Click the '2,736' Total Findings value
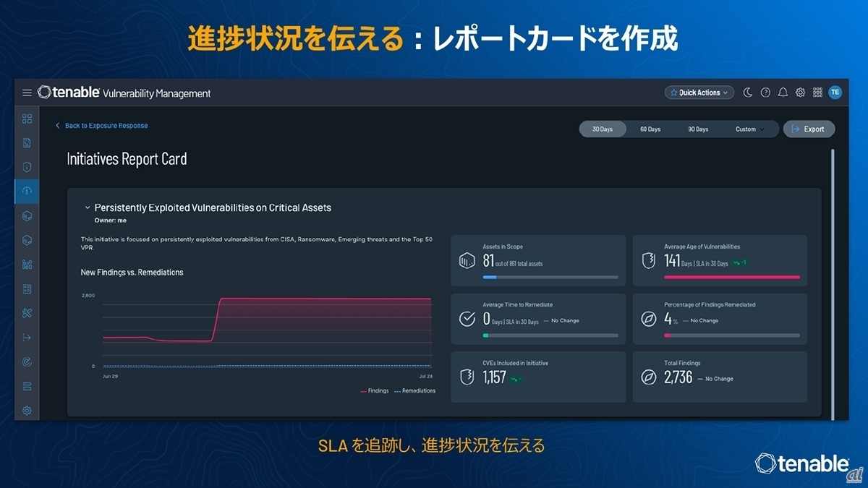868x488 pixels. pos(678,377)
